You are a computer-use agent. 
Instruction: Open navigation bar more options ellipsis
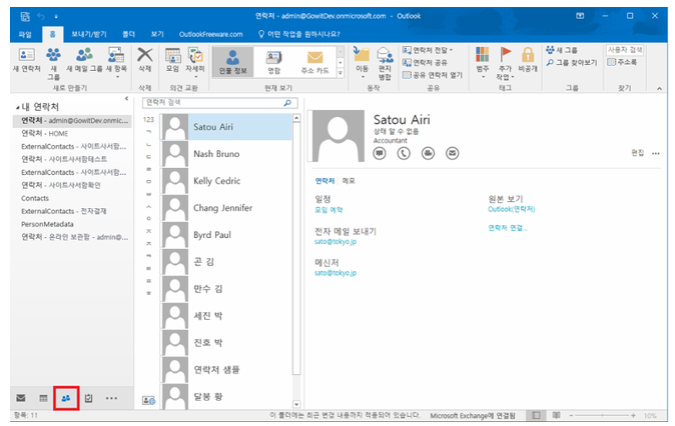pos(111,397)
